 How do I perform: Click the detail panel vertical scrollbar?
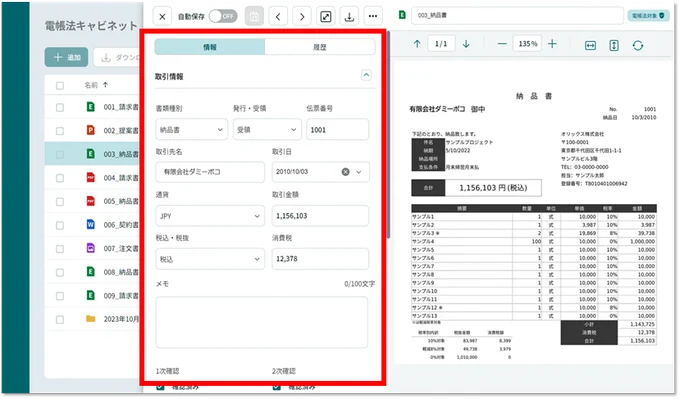point(389,135)
